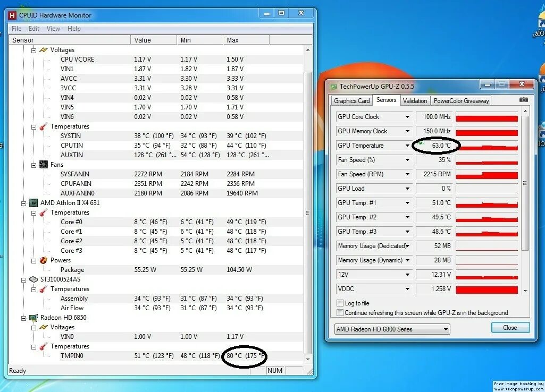Screen dimensions: 545x392
Task: Click the 12.31 V value for 12V
Action: click(441, 275)
